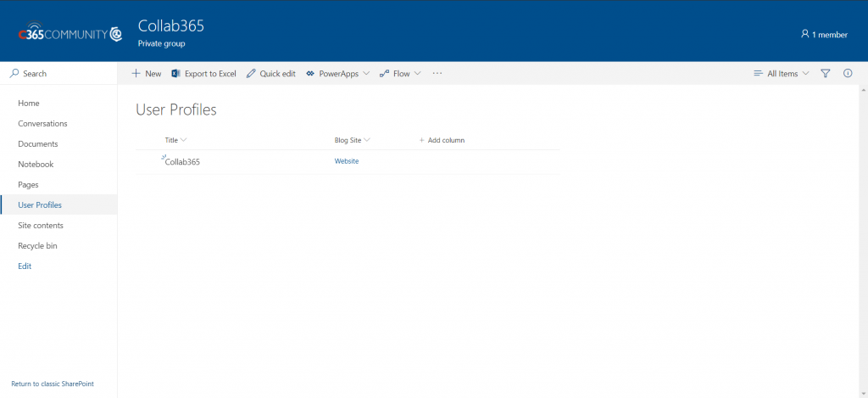Image resolution: width=868 pixels, height=398 pixels.
Task: Click the PowerApps icon
Action: click(x=310, y=73)
